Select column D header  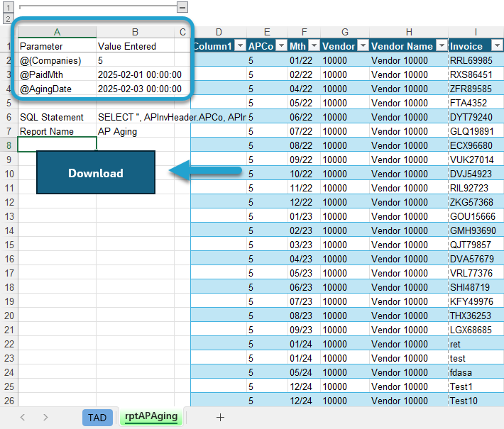pyautogui.click(x=219, y=32)
